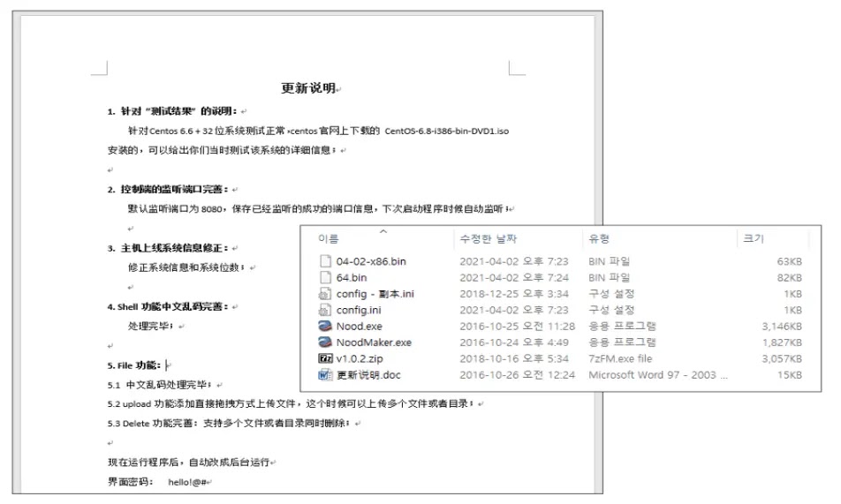Click the Nood.exe application icon
This screenshot has height=504, width=841.
324,326
